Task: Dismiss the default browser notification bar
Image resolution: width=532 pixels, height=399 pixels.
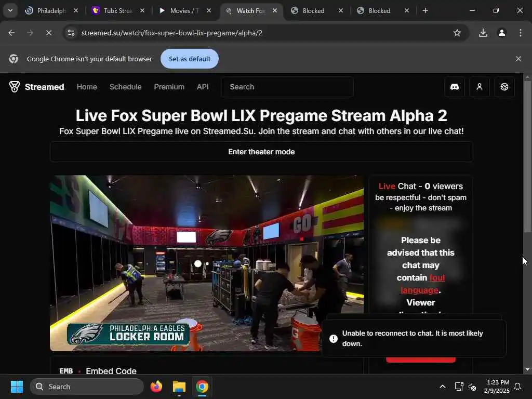Action: [518, 59]
